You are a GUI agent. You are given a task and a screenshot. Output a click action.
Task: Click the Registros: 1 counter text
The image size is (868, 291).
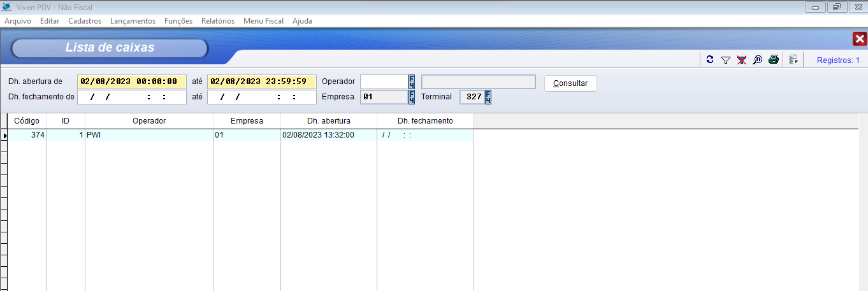point(838,60)
